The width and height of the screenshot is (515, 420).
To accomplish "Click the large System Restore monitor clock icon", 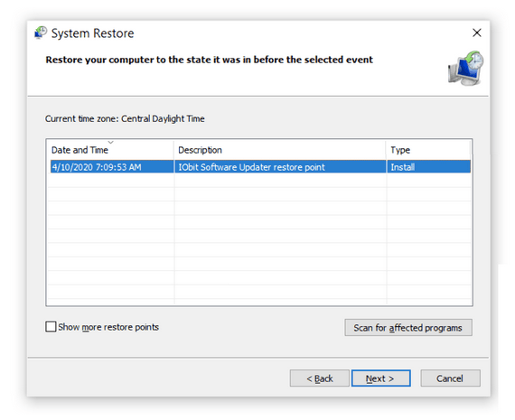I will tap(465, 69).
